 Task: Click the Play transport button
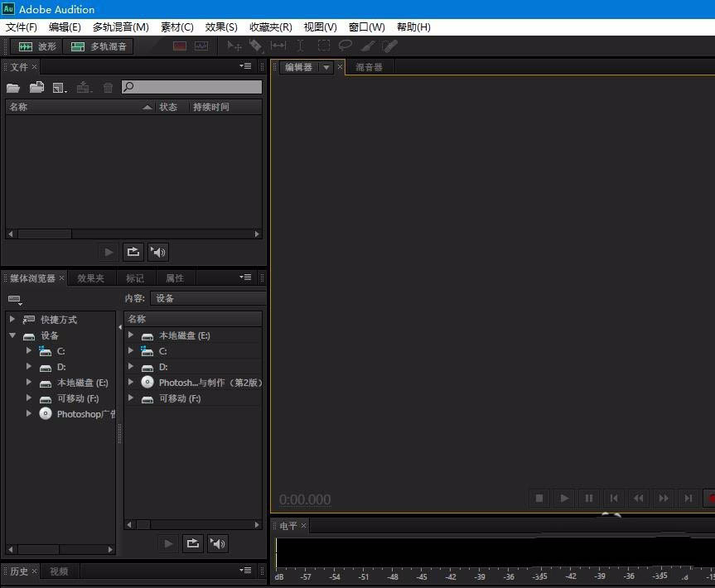tap(564, 499)
